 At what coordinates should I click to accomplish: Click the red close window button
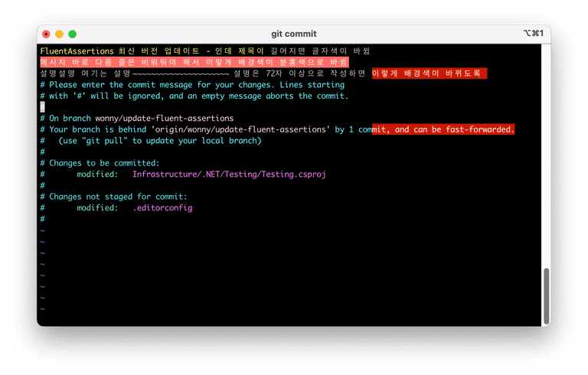coord(47,34)
